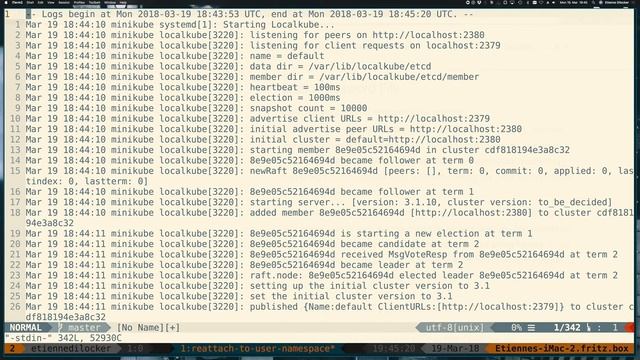Click the "added member 8e9e05c52164694d" line 18

point(329,218)
